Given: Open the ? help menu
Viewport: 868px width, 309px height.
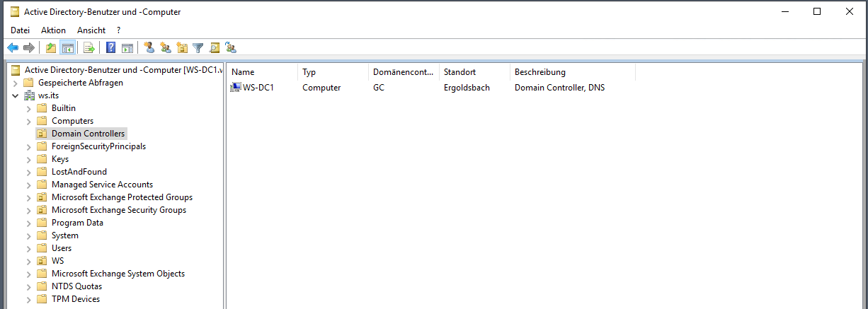Looking at the screenshot, I should 119,30.
